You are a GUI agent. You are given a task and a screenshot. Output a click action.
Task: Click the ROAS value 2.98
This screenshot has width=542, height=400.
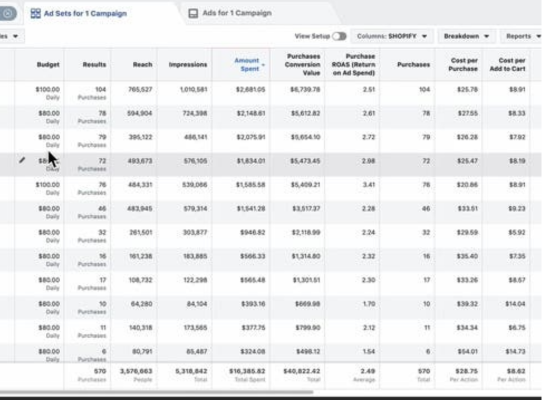(x=368, y=161)
